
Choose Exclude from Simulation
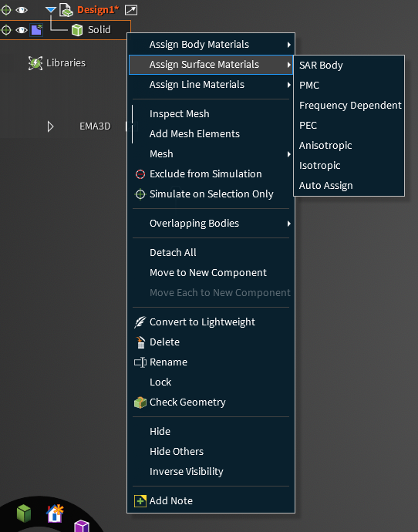(211, 173)
